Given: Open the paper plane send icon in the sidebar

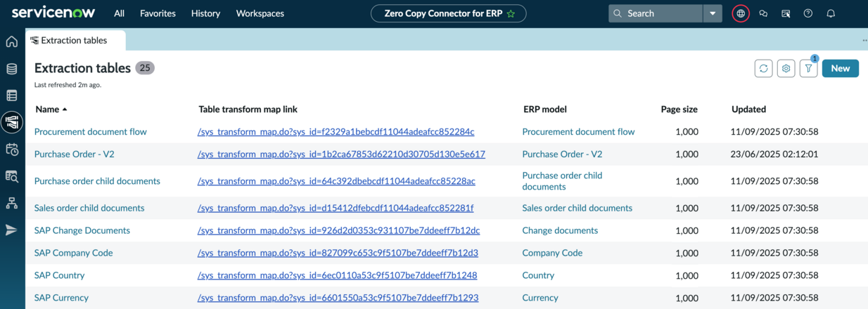Looking at the screenshot, I should coord(11,230).
